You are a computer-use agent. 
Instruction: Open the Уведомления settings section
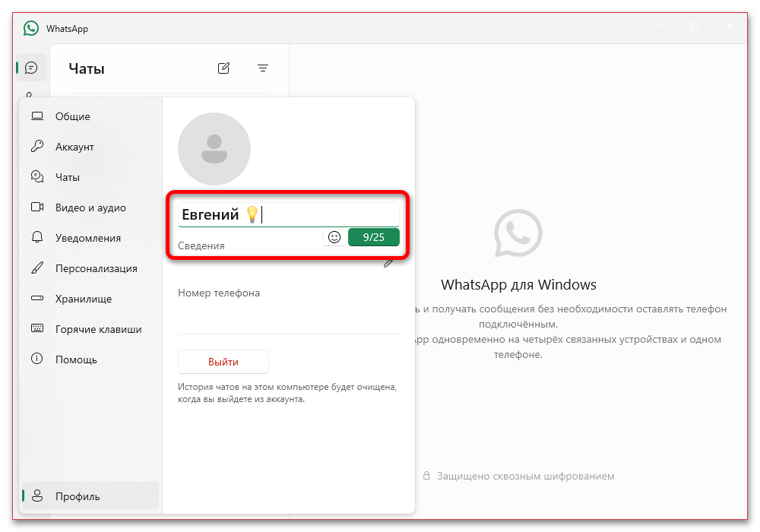90,238
